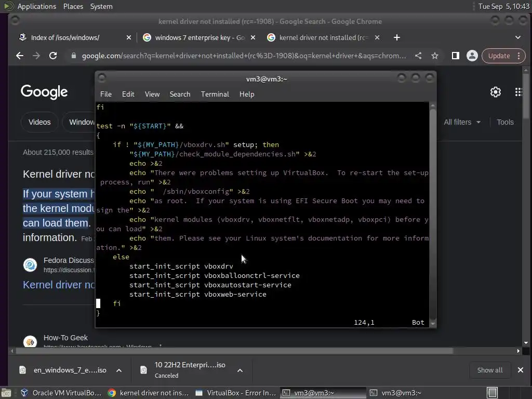532x399 pixels.
Task: Open the Places menu
Action: (73, 6)
